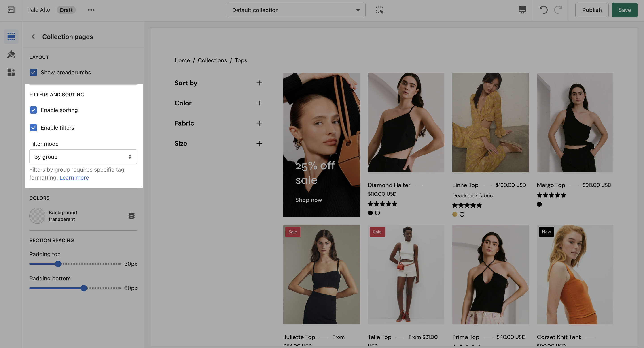Open the Learn more link
This screenshot has height=348, width=644.
[74, 178]
